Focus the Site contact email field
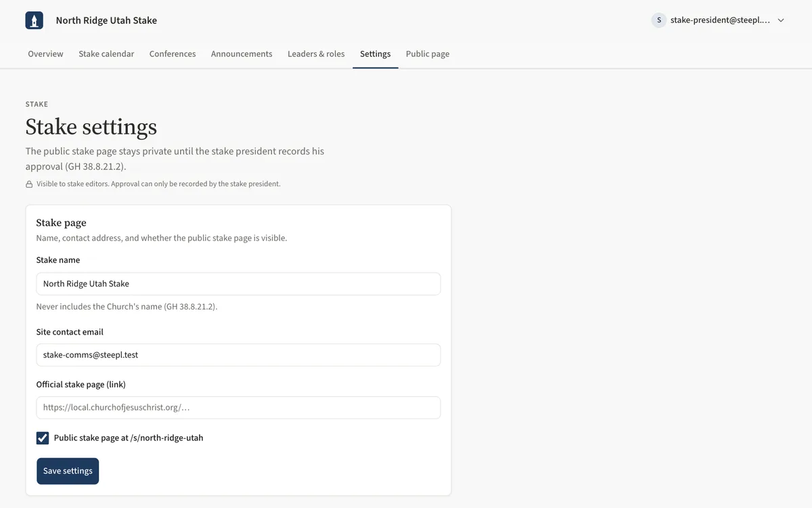812x508 pixels. tap(238, 355)
